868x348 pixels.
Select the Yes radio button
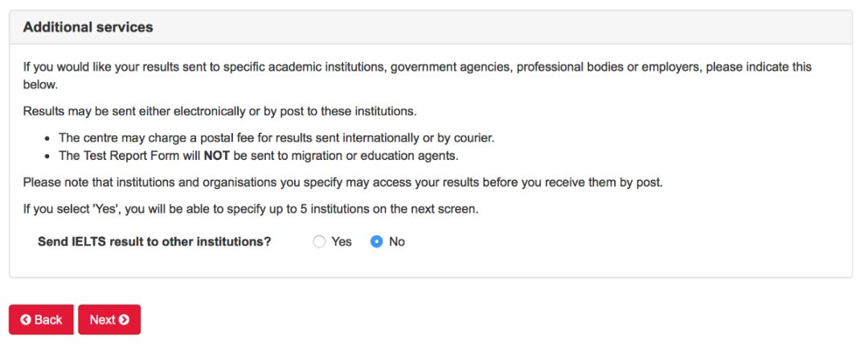pos(319,242)
